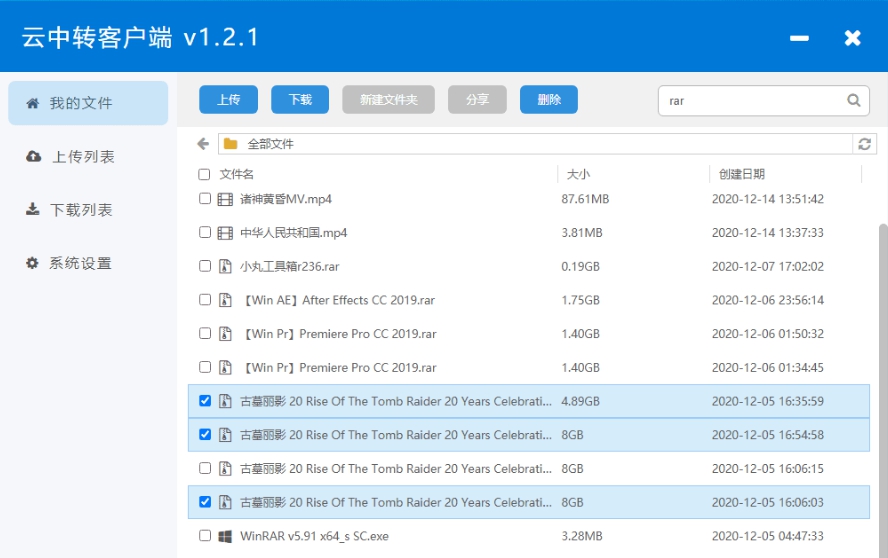
Task: Minimize the 云中转客户端 window
Action: pos(799,38)
